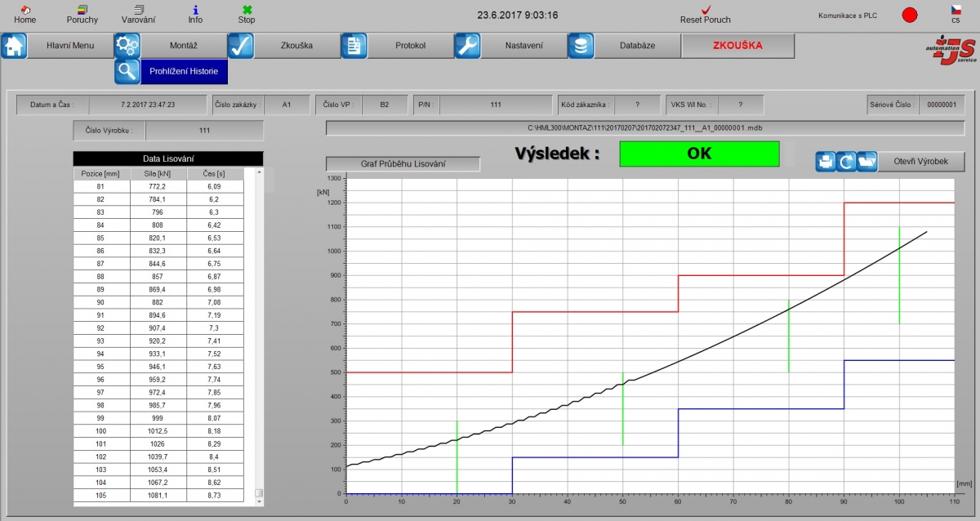The width and height of the screenshot is (980, 521).
Task: Switch language using the cs flag
Action: (x=955, y=10)
